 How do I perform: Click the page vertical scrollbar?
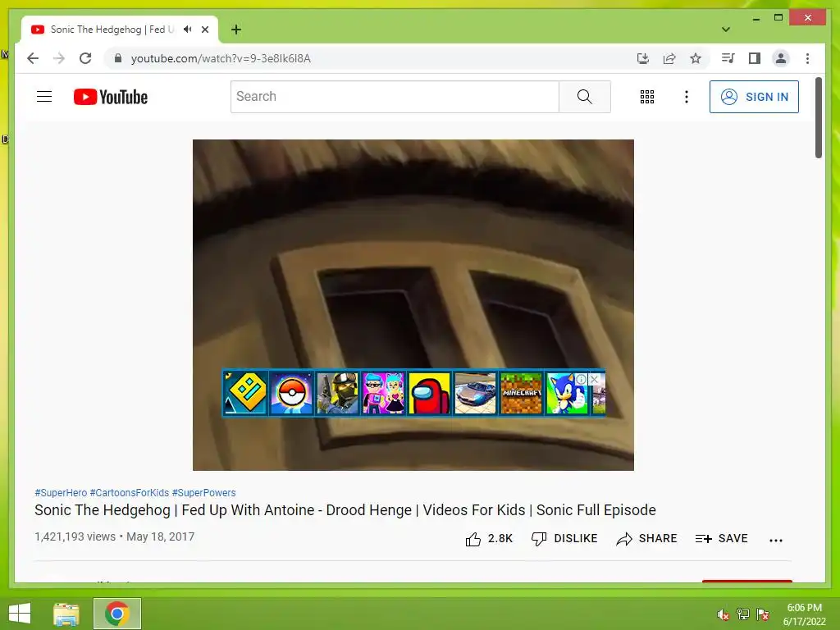tap(819, 118)
